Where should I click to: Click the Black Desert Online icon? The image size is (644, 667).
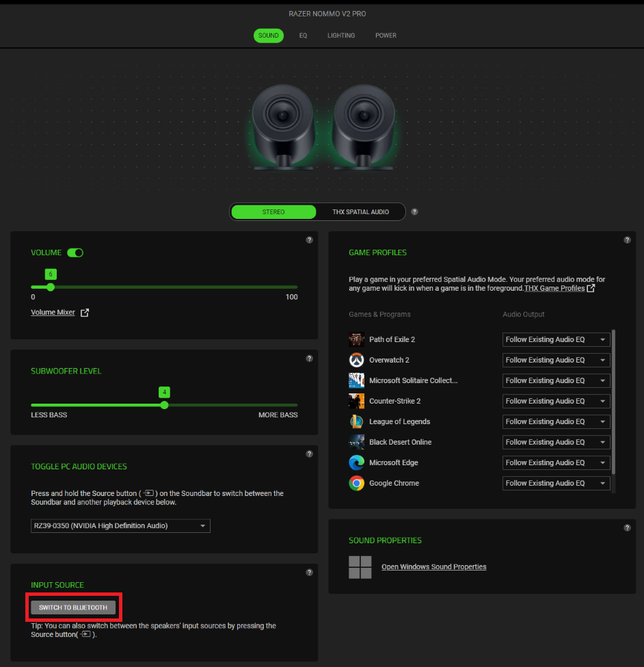356,442
